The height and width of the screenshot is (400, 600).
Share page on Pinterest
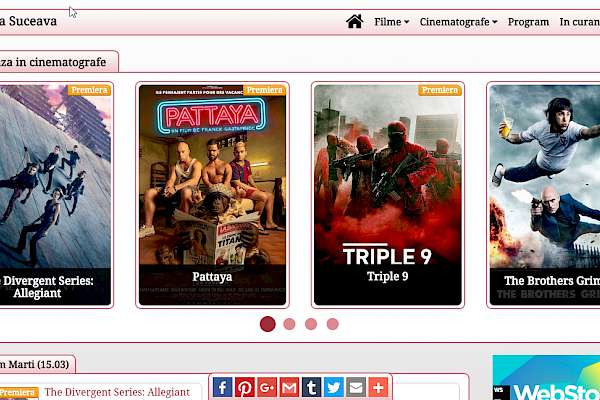click(245, 388)
